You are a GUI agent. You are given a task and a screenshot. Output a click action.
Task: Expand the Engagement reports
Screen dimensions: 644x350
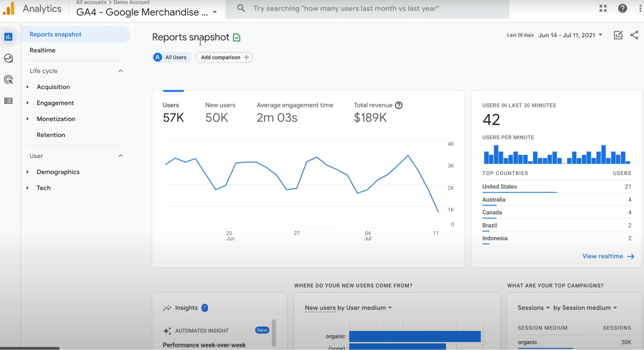click(28, 103)
